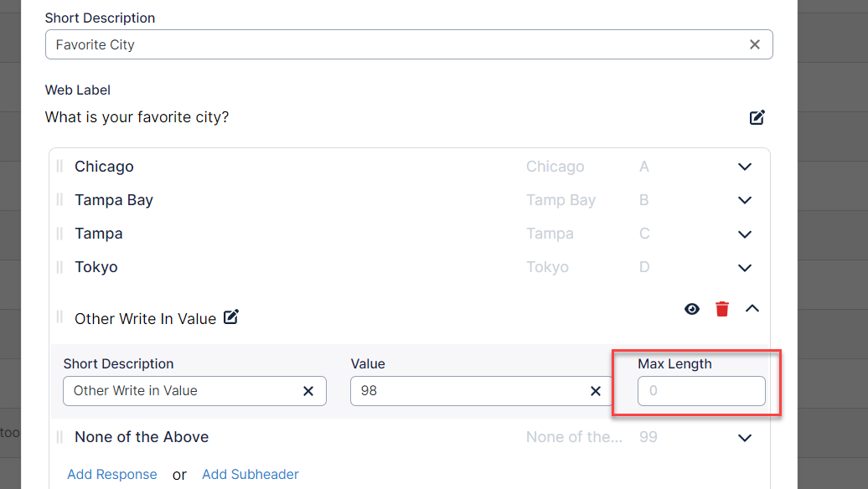Focus the Favorite City short description input

(394, 44)
